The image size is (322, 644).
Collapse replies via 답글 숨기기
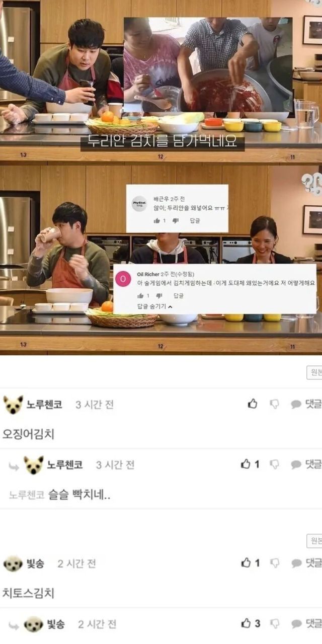click(155, 306)
